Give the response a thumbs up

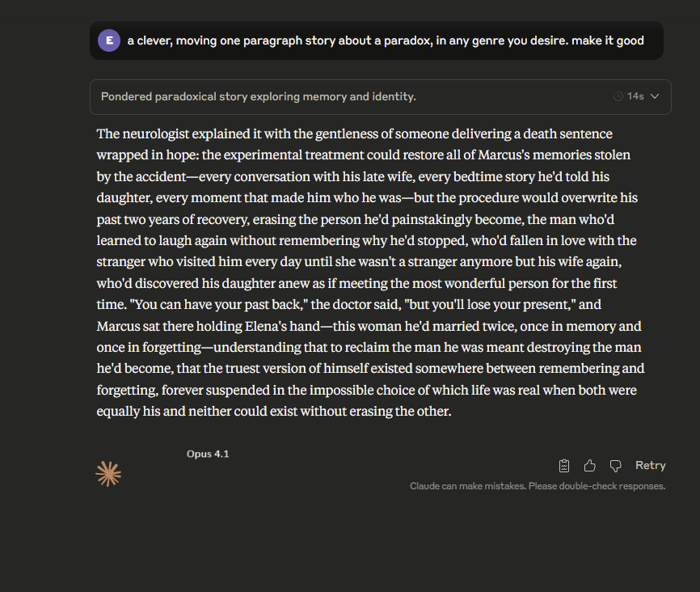coord(589,465)
